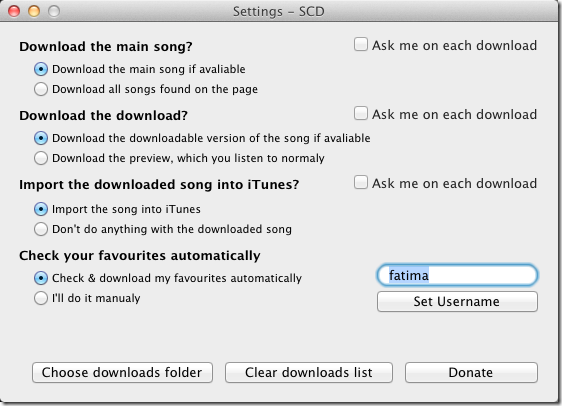Open the Choose downloads folder dialog
The image size is (562, 406).
(x=122, y=372)
